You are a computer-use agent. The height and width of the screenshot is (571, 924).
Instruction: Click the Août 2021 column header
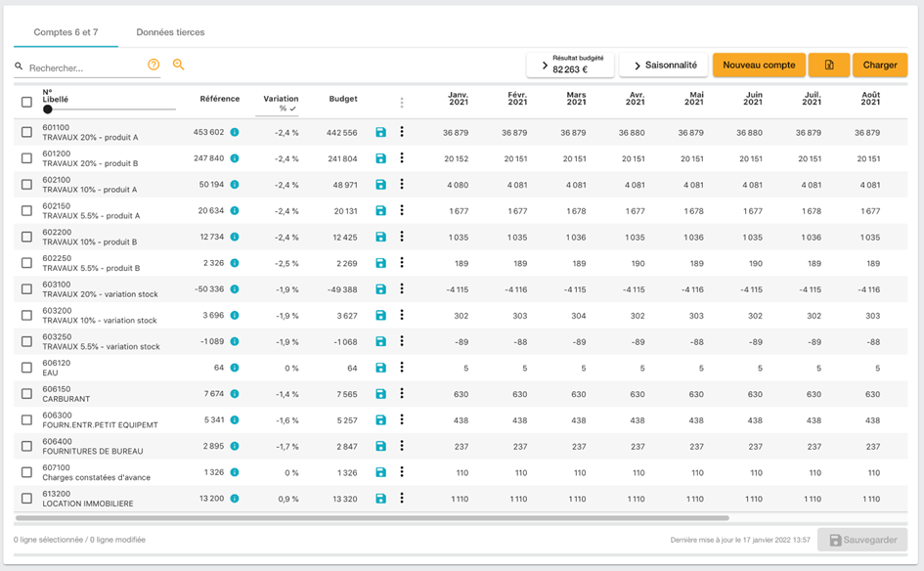tap(870, 99)
